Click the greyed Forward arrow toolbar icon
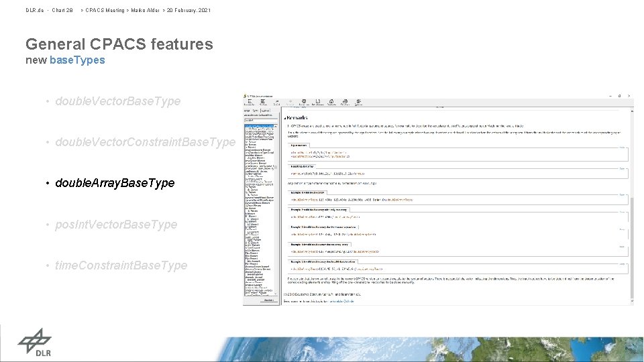The image size is (644, 362). click(x=290, y=103)
